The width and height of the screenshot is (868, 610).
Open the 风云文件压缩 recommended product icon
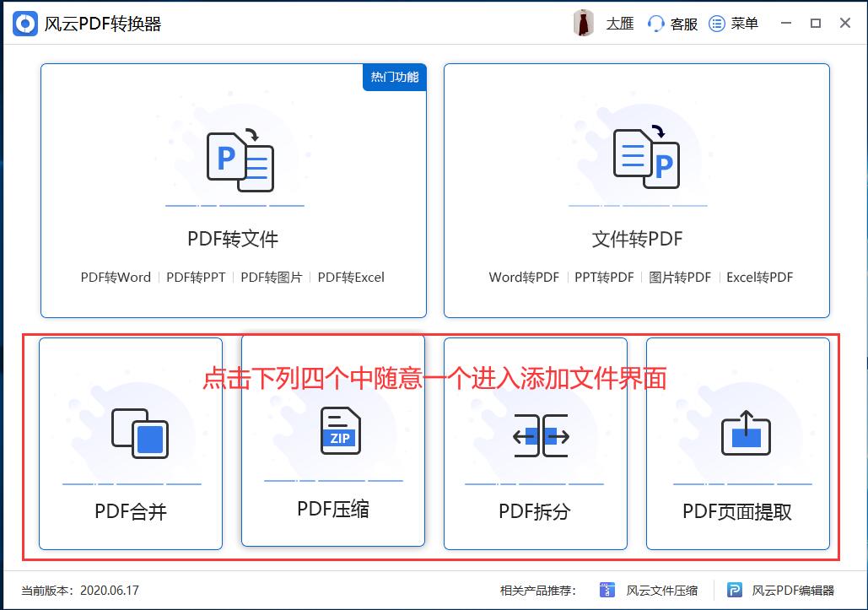607,591
